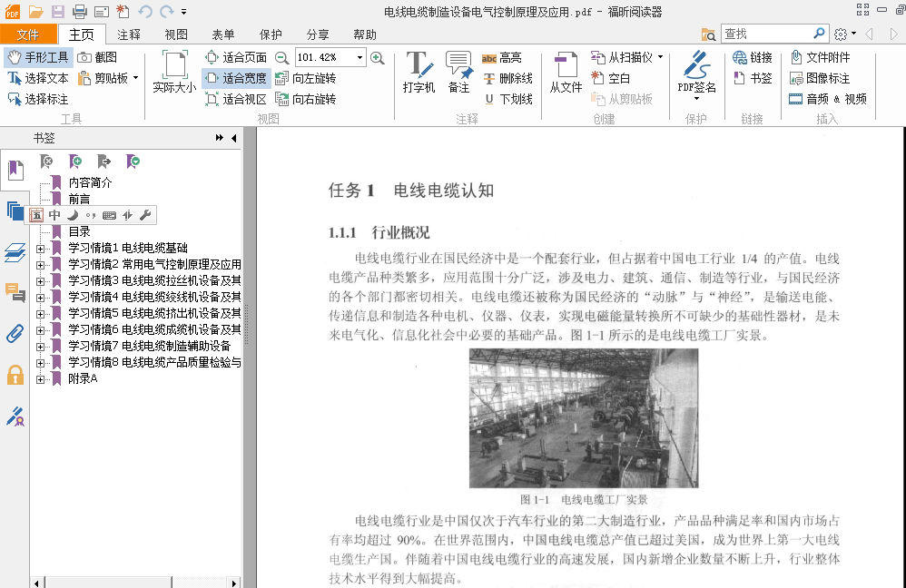Viewport: 906px width, 588px height.
Task: Open the PDF签名 signature tool
Action: [x=696, y=73]
